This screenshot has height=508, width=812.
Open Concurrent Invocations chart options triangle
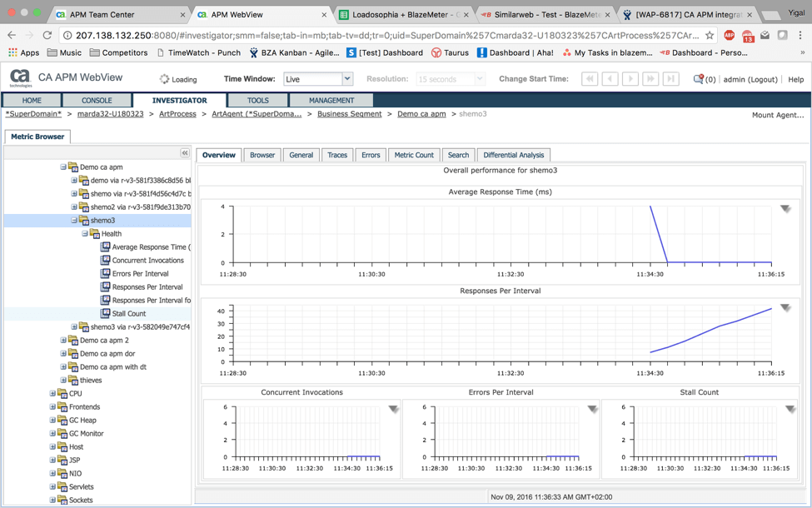pyautogui.click(x=394, y=409)
